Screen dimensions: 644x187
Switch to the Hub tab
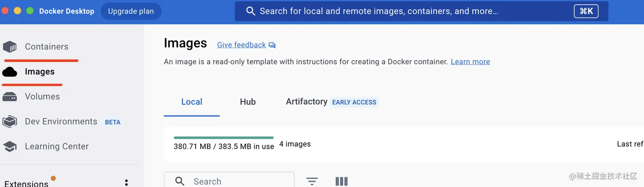coord(247,102)
